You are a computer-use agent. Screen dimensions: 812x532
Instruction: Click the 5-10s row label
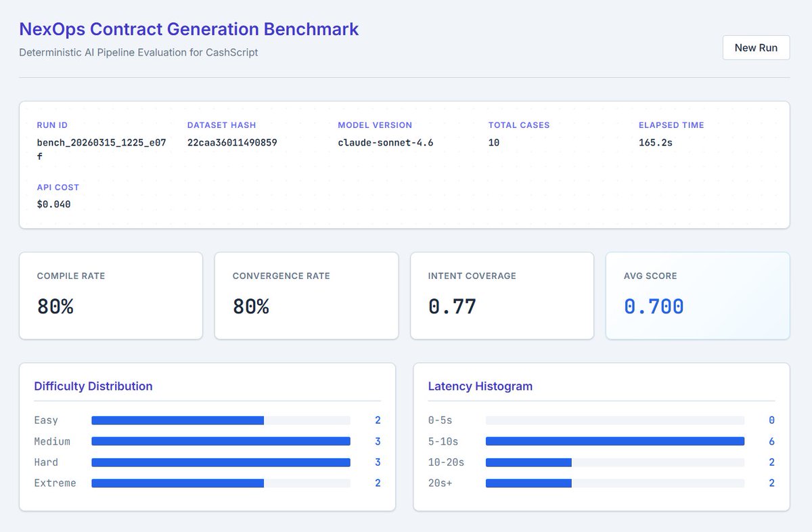click(x=443, y=441)
